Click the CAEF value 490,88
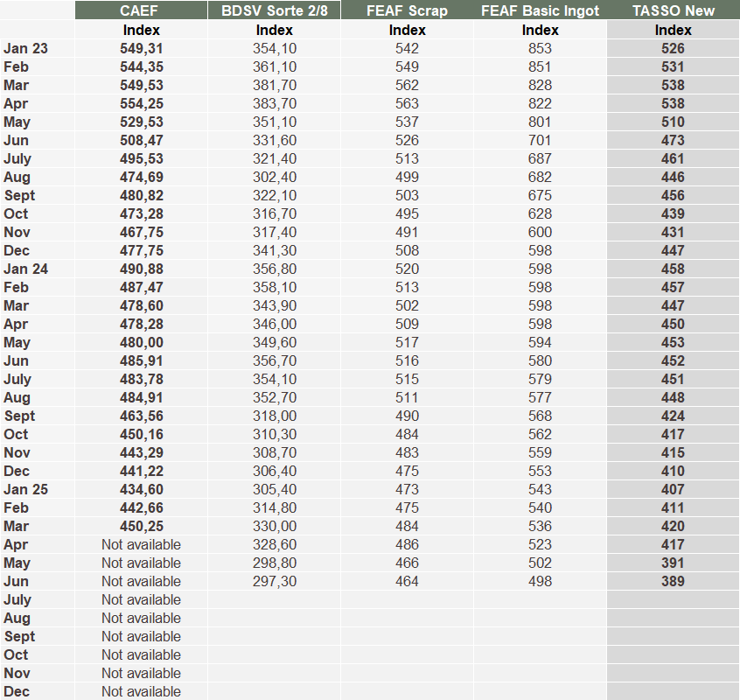This screenshot has height=700, width=740. tap(141, 269)
